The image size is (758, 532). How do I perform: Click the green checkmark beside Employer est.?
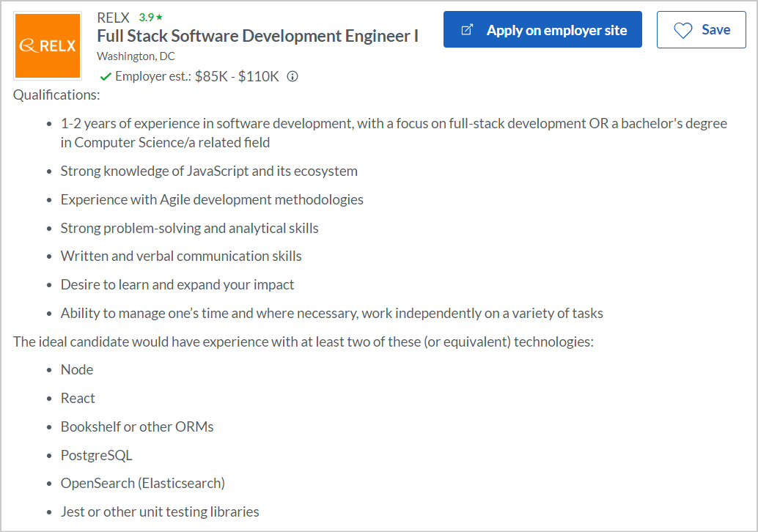coord(105,75)
